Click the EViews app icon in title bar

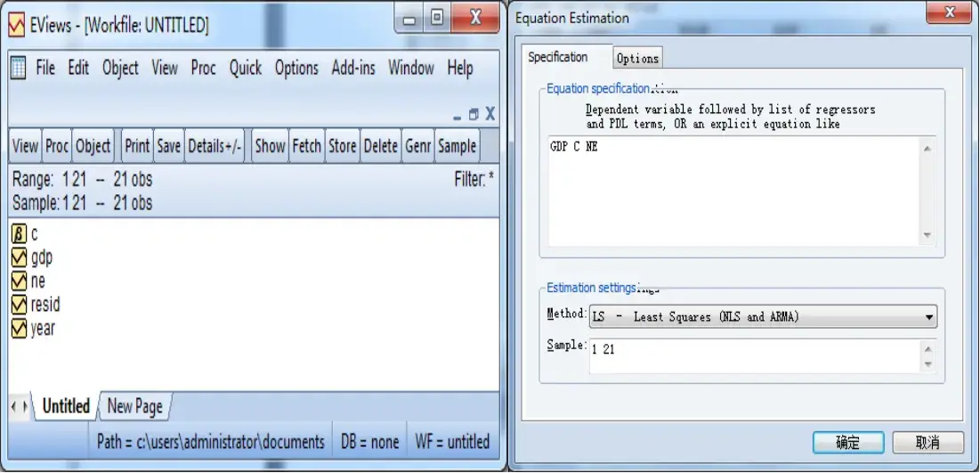(x=16, y=25)
